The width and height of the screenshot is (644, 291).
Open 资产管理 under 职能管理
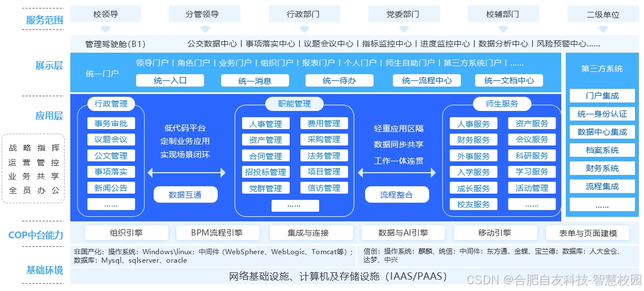tap(265, 140)
